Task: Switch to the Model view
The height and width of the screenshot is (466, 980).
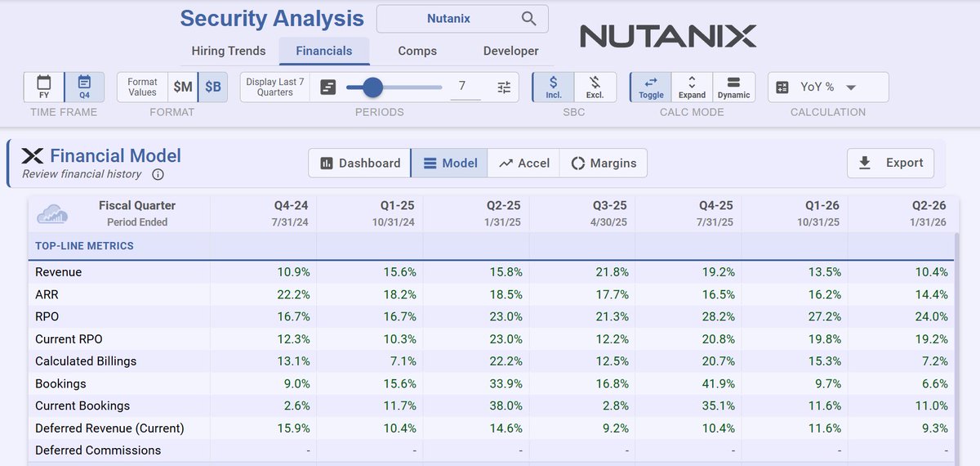Action: (x=449, y=163)
